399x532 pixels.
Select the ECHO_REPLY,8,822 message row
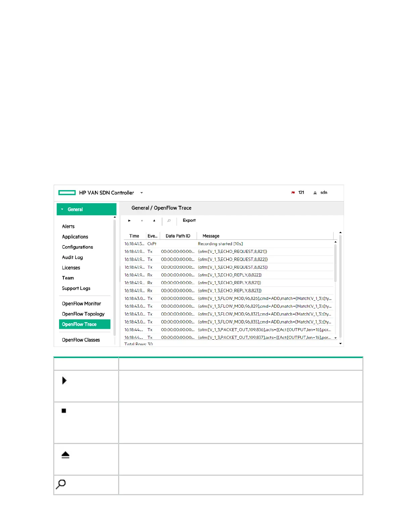tap(229, 275)
